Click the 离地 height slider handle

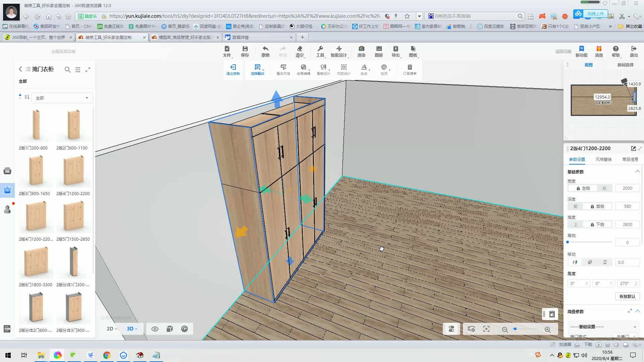tap(568, 242)
